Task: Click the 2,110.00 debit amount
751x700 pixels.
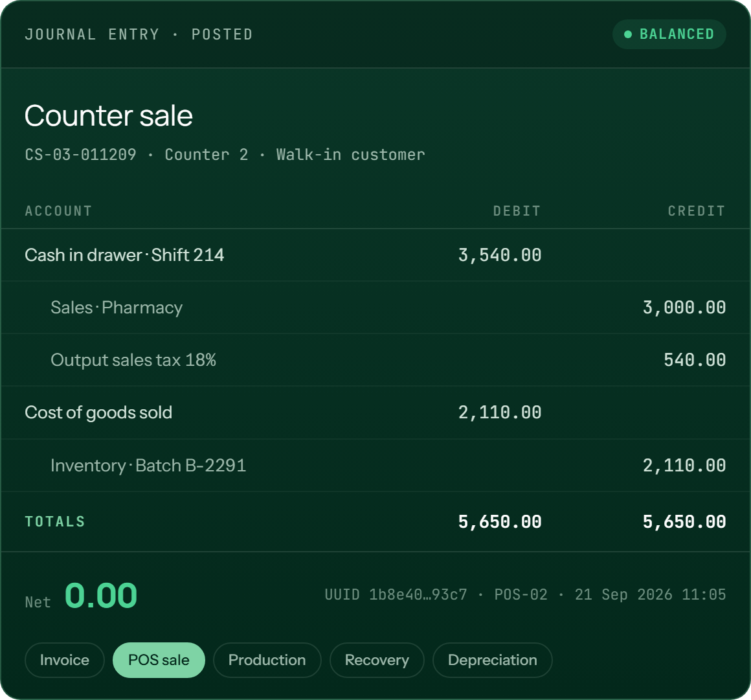Action: click(500, 413)
